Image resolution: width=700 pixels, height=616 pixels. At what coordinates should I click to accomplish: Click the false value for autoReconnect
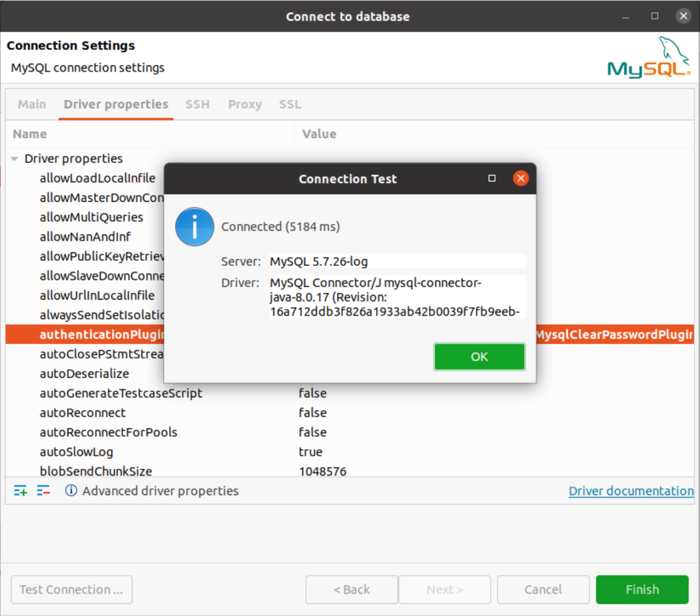pyautogui.click(x=313, y=413)
